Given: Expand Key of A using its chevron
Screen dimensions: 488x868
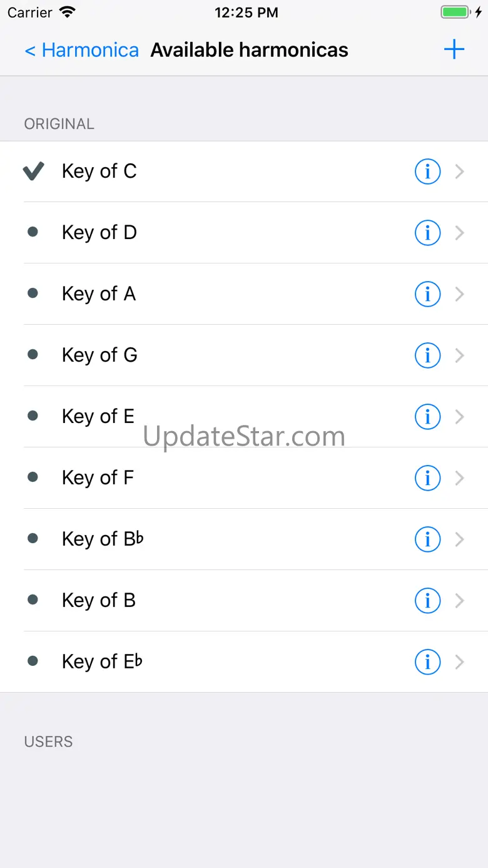Looking at the screenshot, I should click(x=460, y=294).
